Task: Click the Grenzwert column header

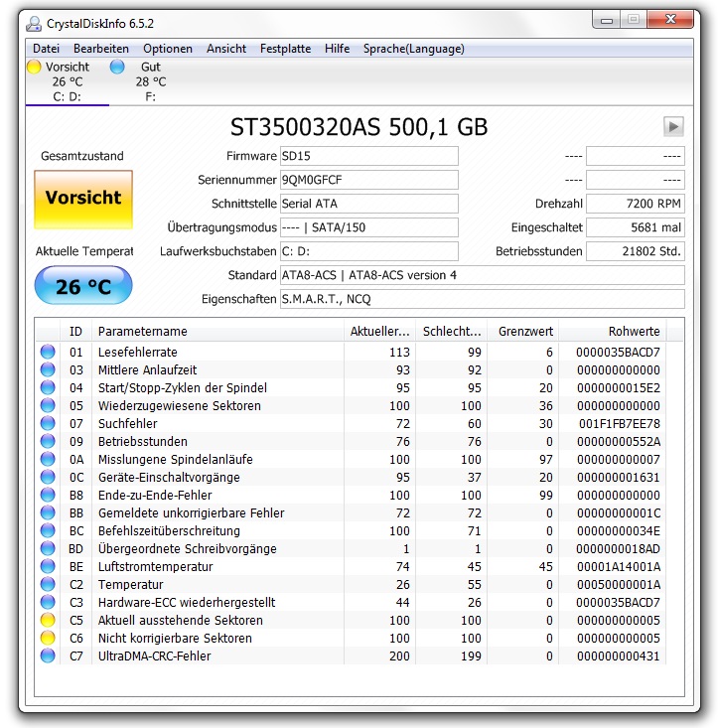Action: [523, 331]
